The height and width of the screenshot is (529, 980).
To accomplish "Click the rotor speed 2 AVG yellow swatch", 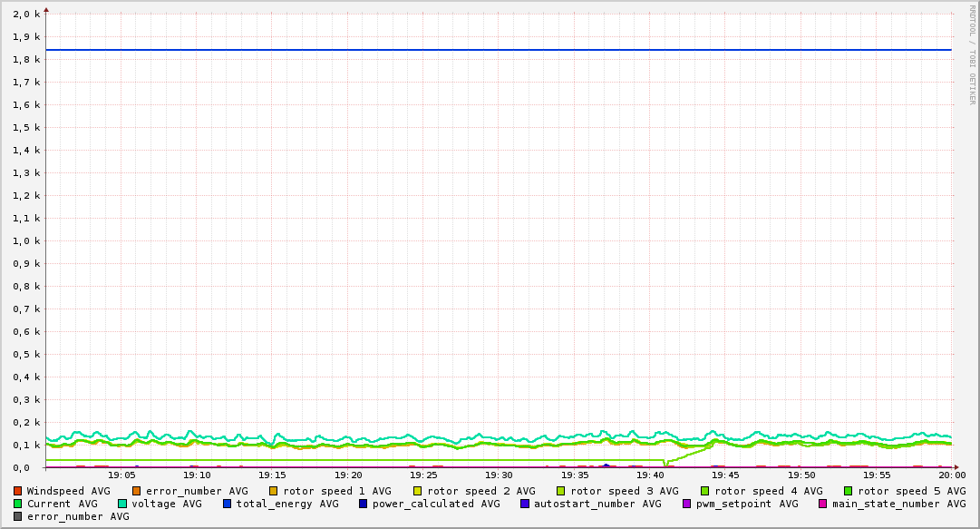I will pyautogui.click(x=418, y=492).
